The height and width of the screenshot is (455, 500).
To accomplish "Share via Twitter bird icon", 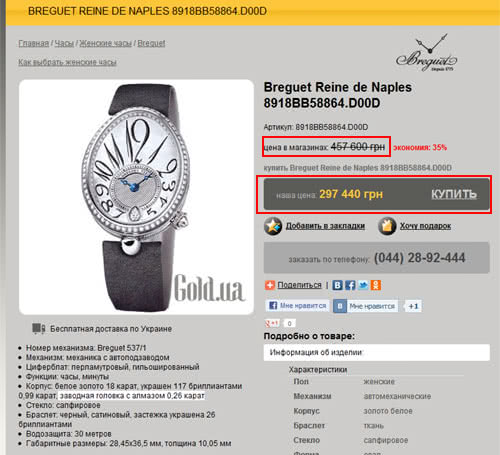I will click(x=363, y=285).
